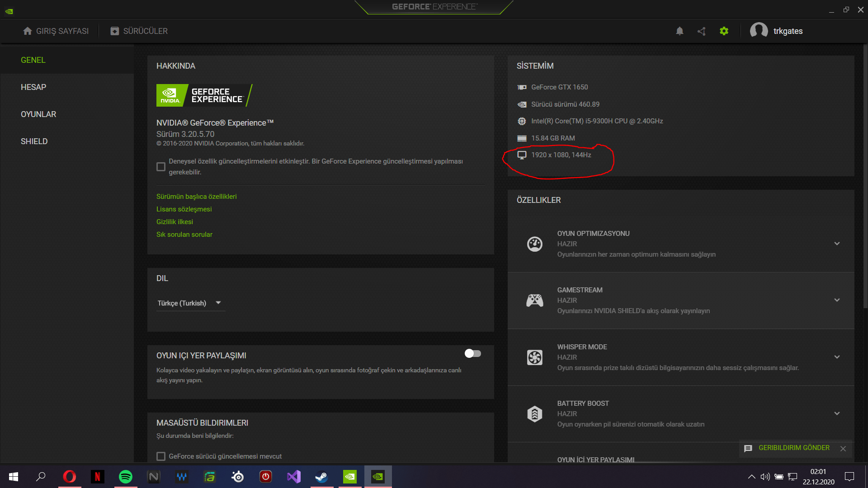Expand the Whisper Mode section

click(837, 357)
